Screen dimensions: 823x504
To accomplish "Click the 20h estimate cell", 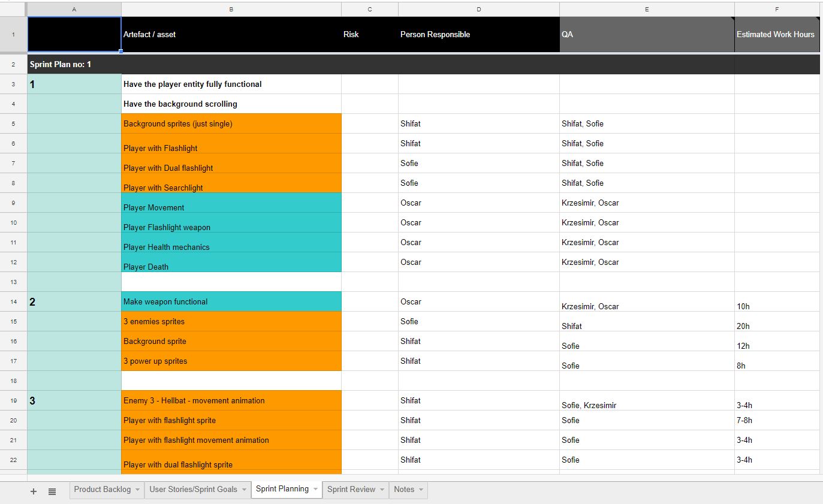I will coord(776,322).
